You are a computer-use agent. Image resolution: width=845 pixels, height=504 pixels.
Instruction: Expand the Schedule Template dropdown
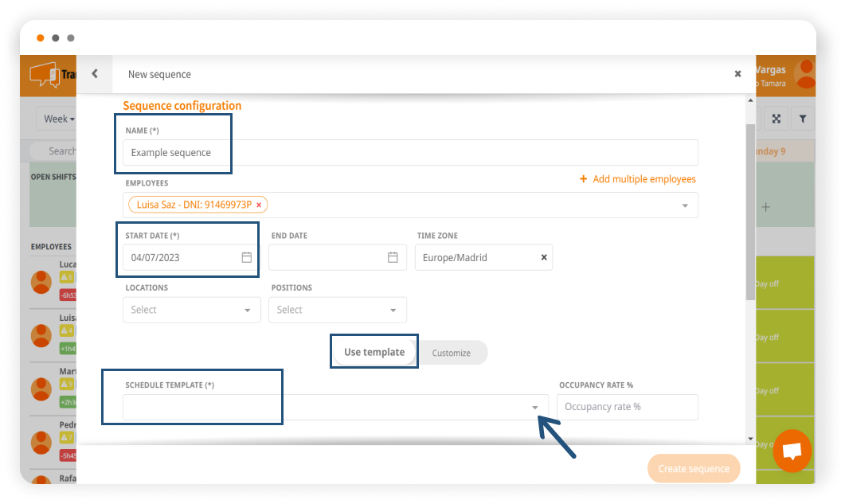coord(535,408)
